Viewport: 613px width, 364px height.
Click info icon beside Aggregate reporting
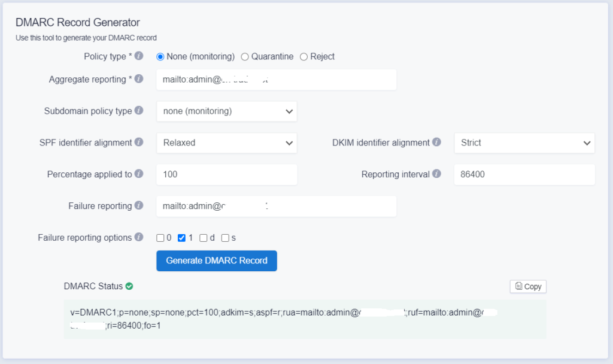pos(139,79)
